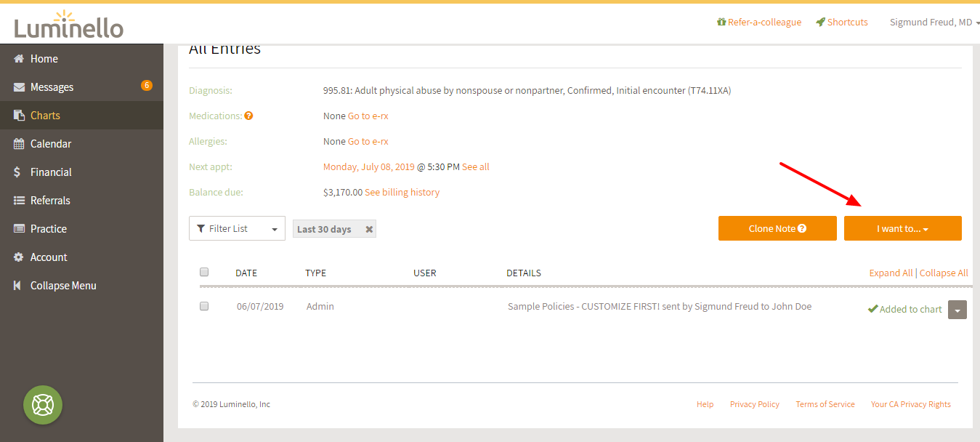This screenshot has width=980, height=442.
Task: Click See all appointments link
Action: point(476,167)
